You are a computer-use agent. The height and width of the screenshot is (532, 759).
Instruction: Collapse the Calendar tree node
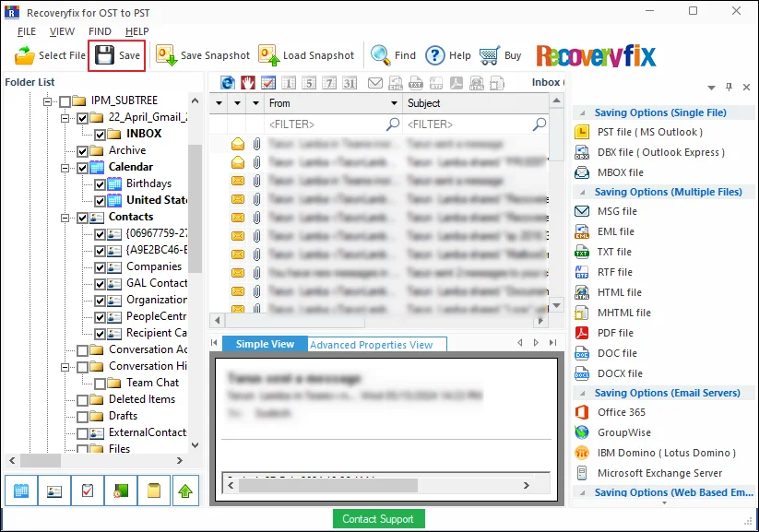[65, 168]
